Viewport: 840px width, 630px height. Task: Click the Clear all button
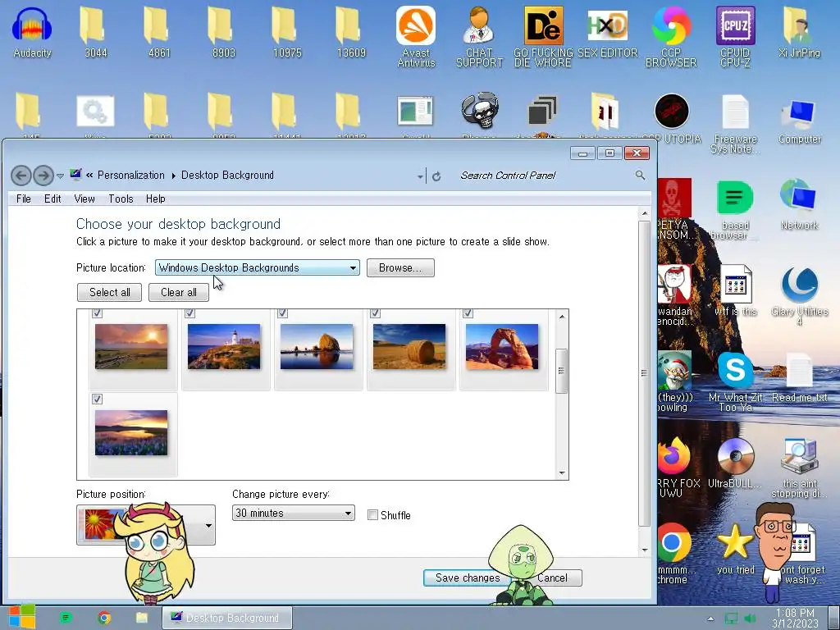[x=178, y=292]
